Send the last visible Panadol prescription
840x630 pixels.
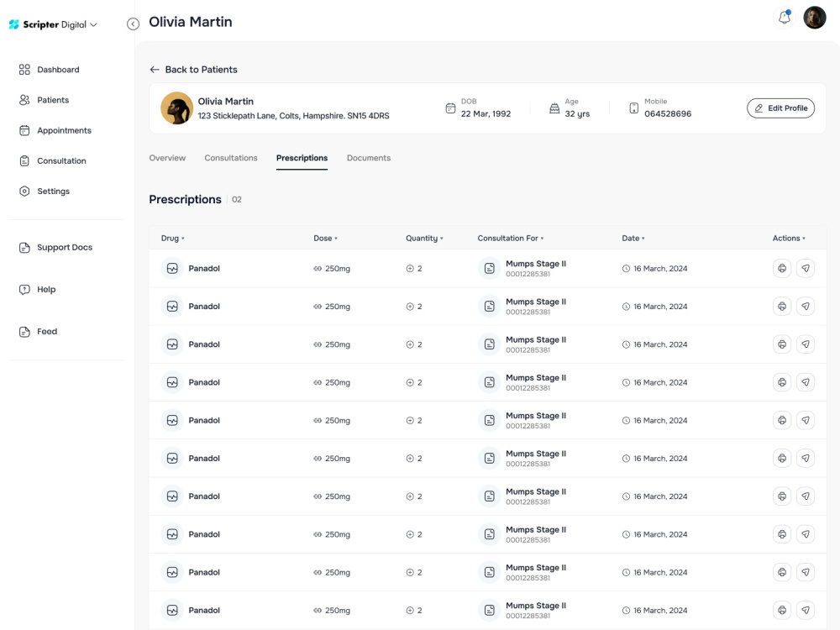[806, 610]
